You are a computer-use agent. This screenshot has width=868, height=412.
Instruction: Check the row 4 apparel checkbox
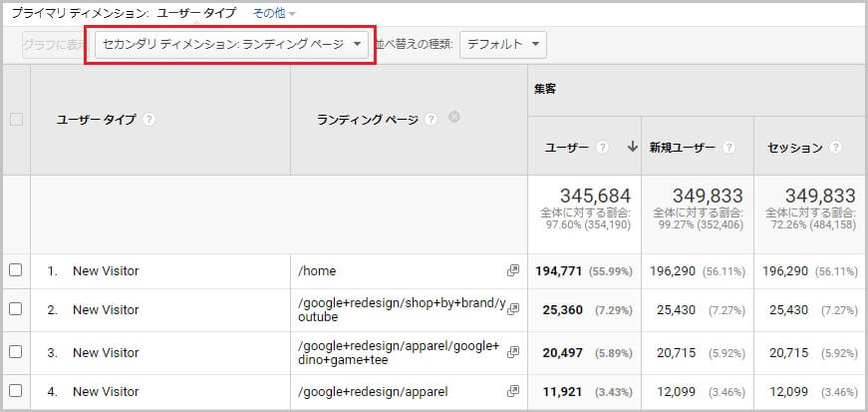pyautogui.click(x=16, y=391)
